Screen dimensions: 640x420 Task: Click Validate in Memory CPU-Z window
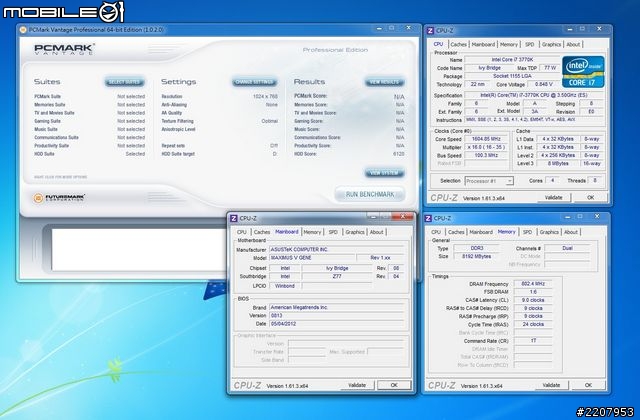[551, 385]
